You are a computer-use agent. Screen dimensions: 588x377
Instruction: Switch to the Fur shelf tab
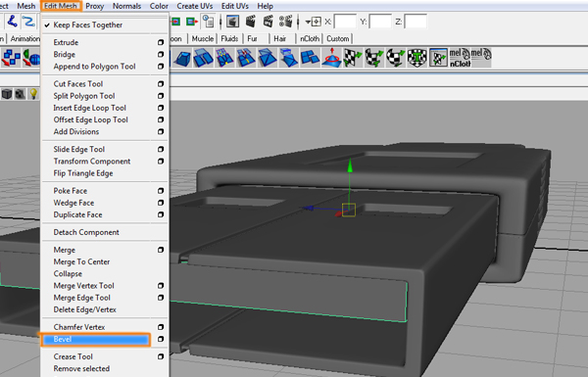(x=253, y=38)
